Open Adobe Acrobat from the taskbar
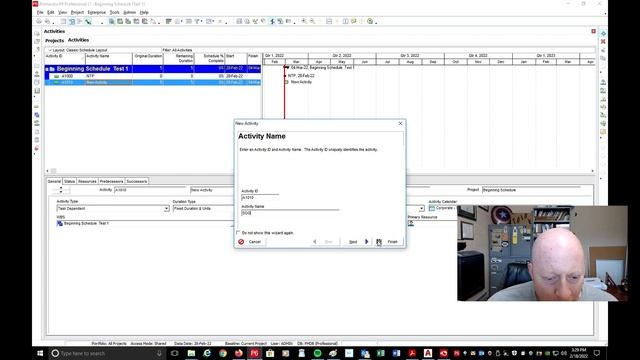The width and height of the screenshot is (640, 360). click(412, 353)
